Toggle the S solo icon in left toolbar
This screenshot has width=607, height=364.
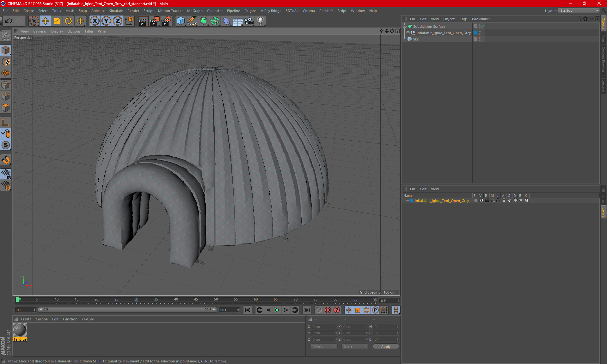pyautogui.click(x=6, y=145)
